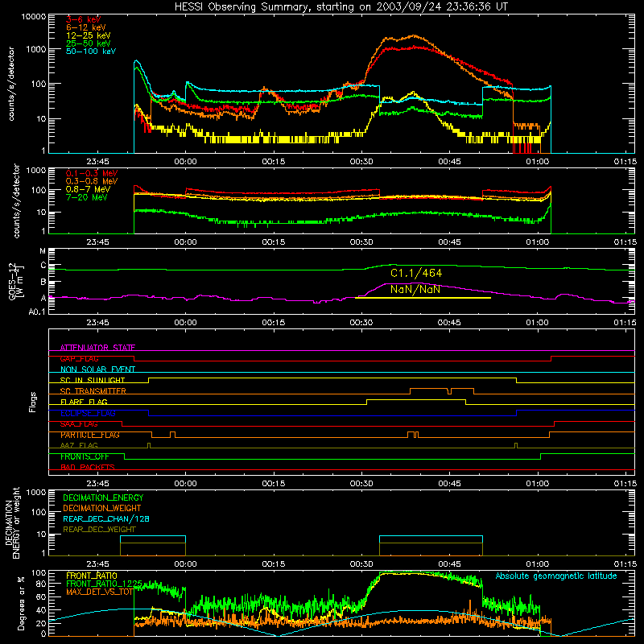Screen dimensions: 644x644
Task: Click the HESSI Observing Summary title text
Action: tap(341, 6)
